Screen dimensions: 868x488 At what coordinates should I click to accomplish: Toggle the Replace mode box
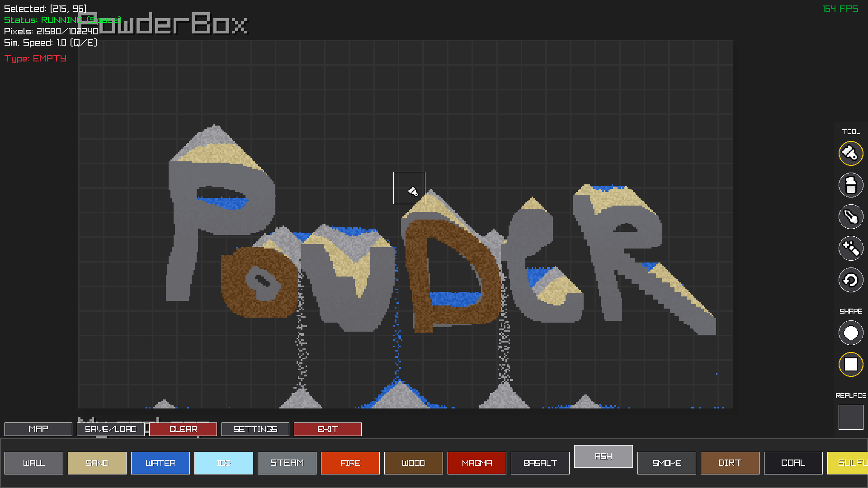tap(850, 417)
